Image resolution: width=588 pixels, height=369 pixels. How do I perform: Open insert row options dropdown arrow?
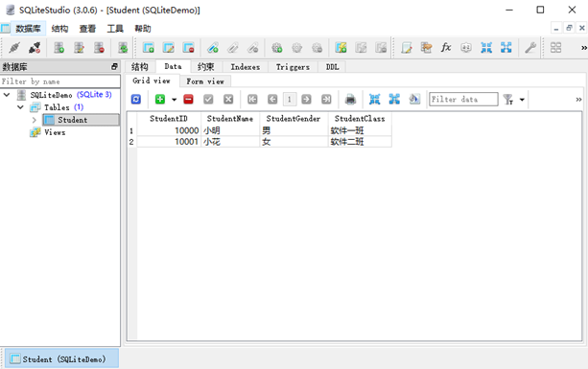click(174, 100)
